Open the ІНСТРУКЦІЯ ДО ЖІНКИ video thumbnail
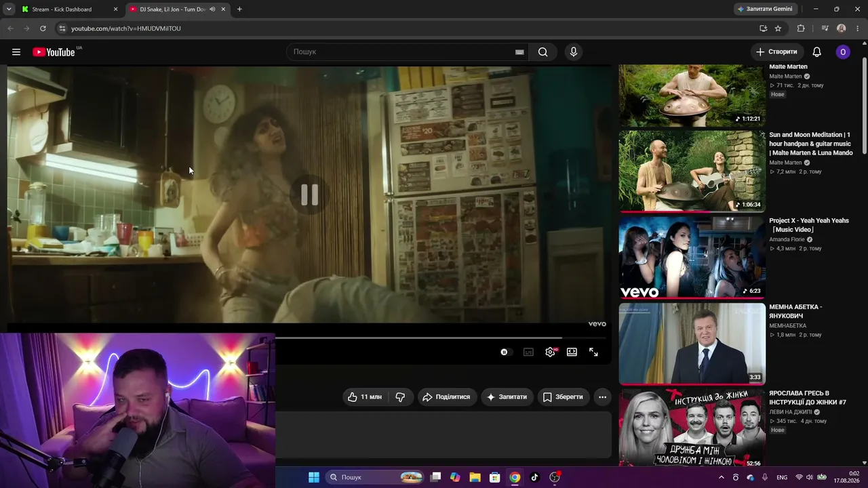 pyautogui.click(x=692, y=428)
